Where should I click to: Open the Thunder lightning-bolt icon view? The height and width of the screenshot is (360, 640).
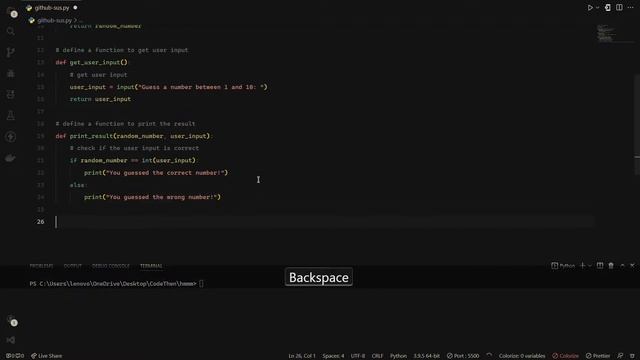pyautogui.click(x=11, y=137)
